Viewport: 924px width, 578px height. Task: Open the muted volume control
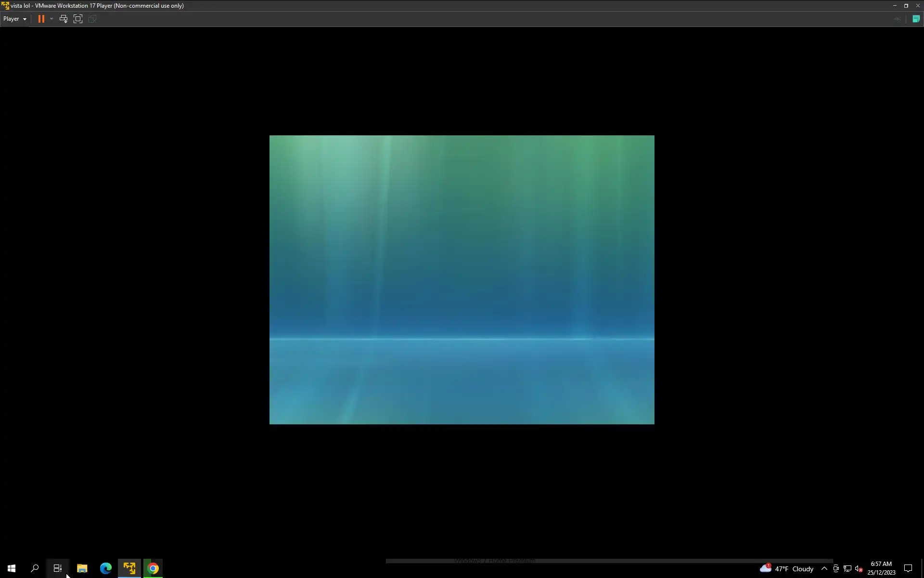(859, 569)
